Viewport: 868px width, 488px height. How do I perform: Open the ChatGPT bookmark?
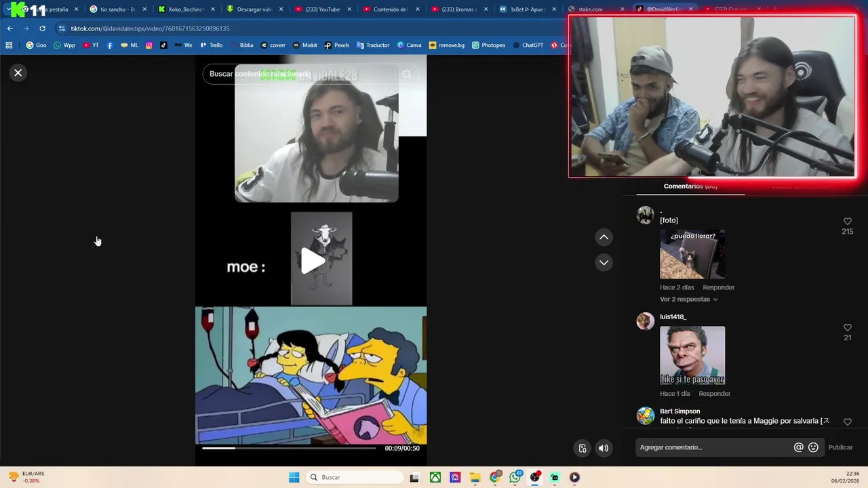pos(528,45)
